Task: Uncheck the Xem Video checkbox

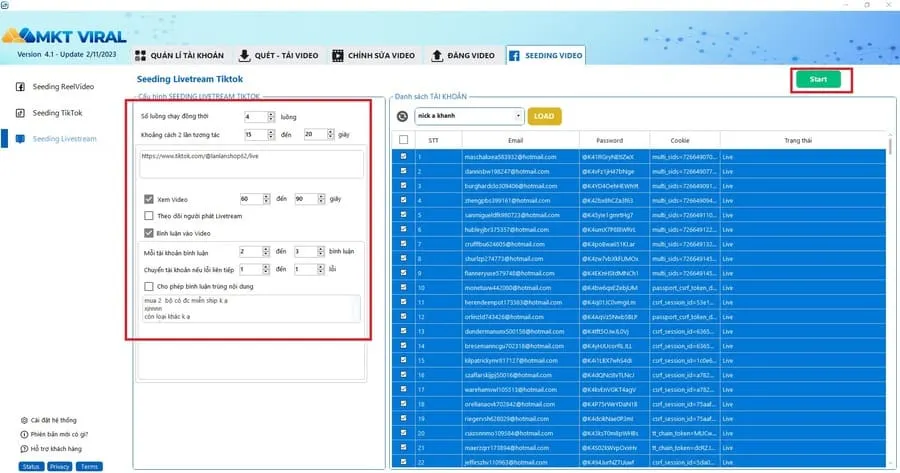Action: click(149, 199)
